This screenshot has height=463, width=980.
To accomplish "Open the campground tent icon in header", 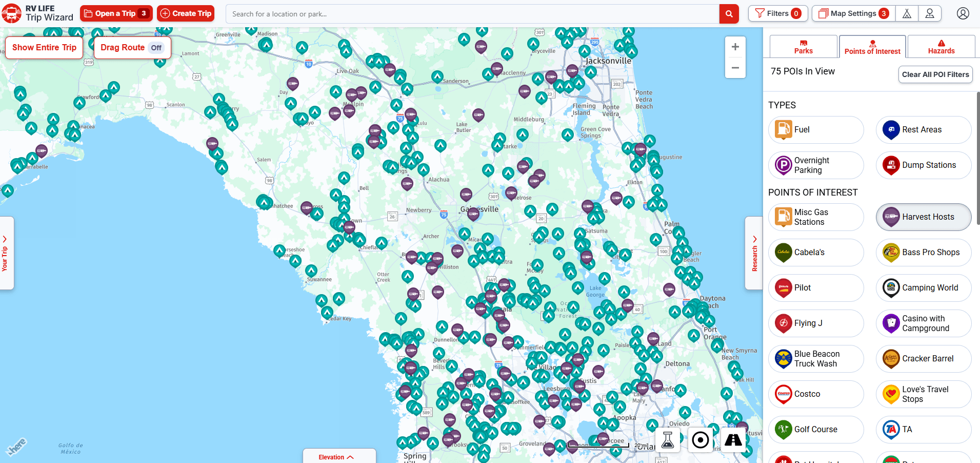I will (x=907, y=14).
